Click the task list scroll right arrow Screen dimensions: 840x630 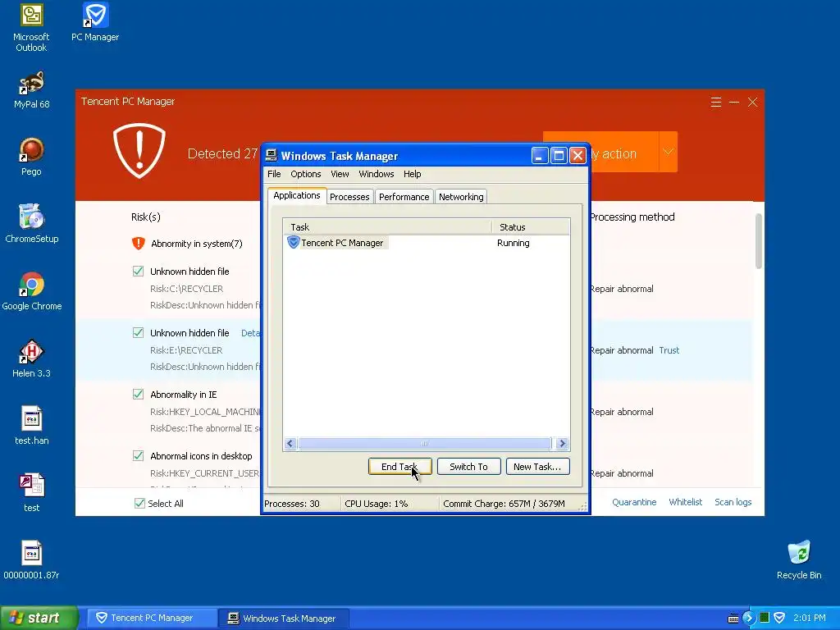coord(562,444)
